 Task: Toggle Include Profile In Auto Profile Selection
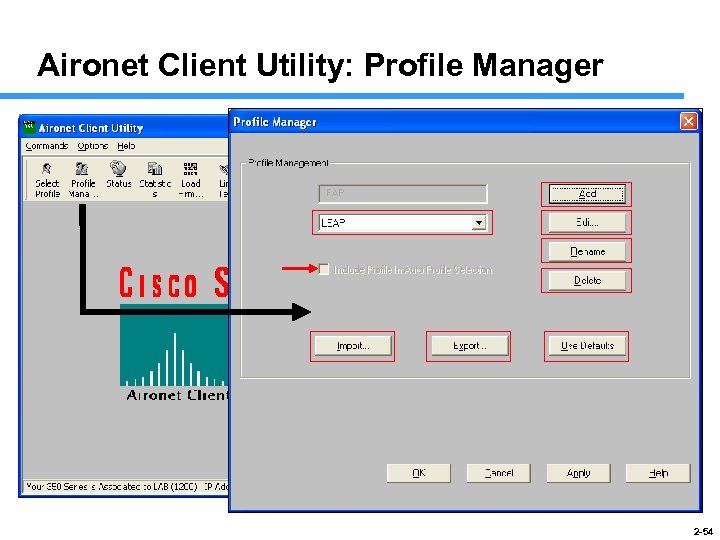point(324,270)
